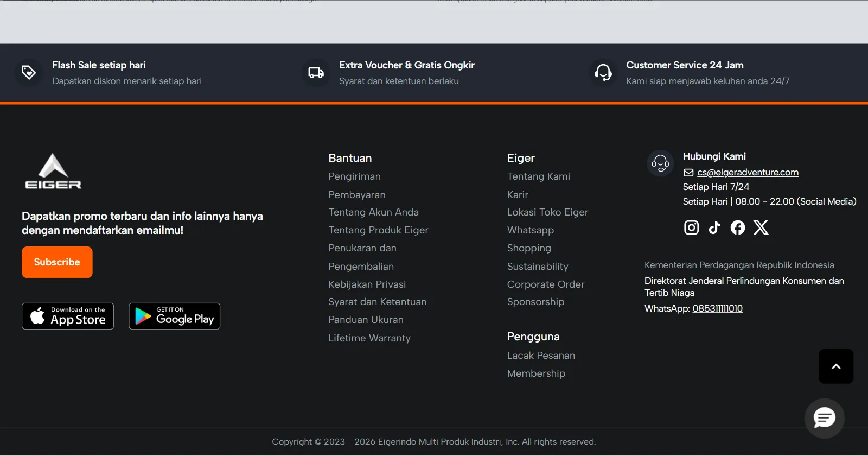Download on the App Store badge
This screenshot has height=456, width=868.
(68, 316)
